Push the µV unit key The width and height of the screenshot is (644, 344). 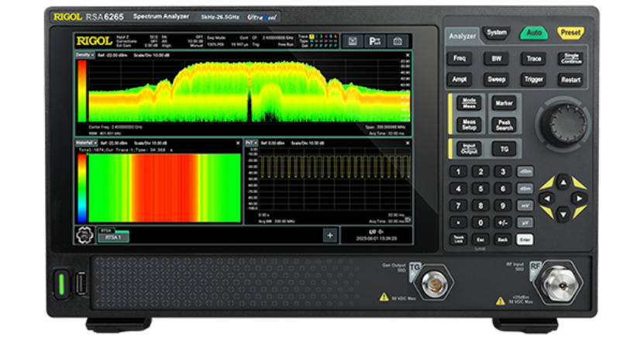click(x=525, y=223)
